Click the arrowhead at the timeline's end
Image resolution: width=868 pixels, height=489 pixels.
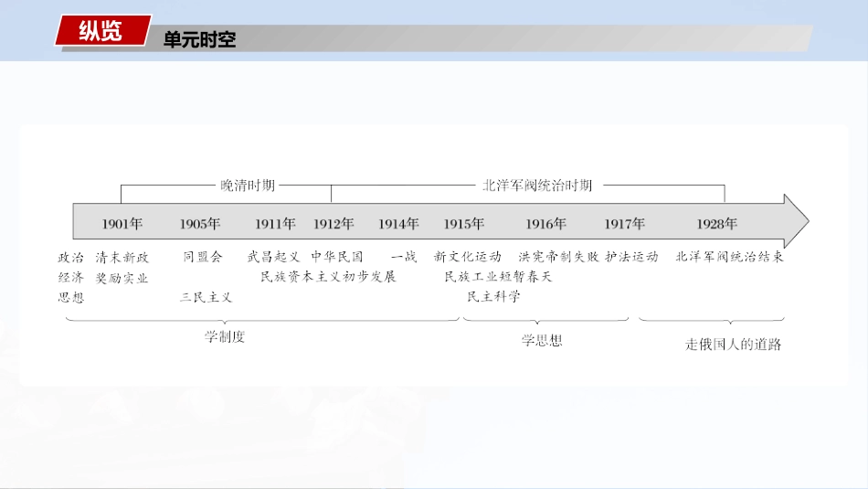[795, 222]
